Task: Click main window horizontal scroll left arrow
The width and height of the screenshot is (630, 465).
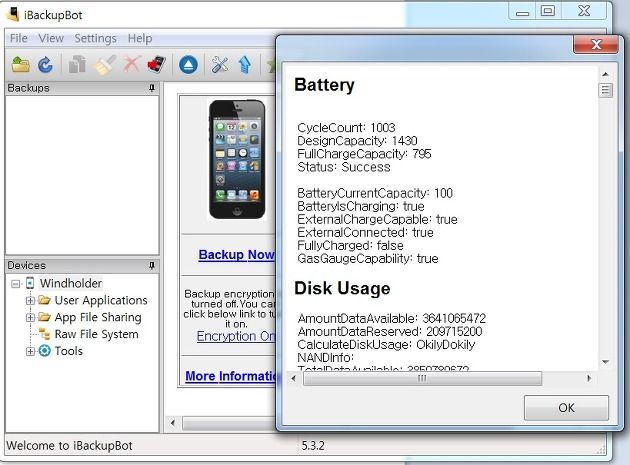Action: 173,423
